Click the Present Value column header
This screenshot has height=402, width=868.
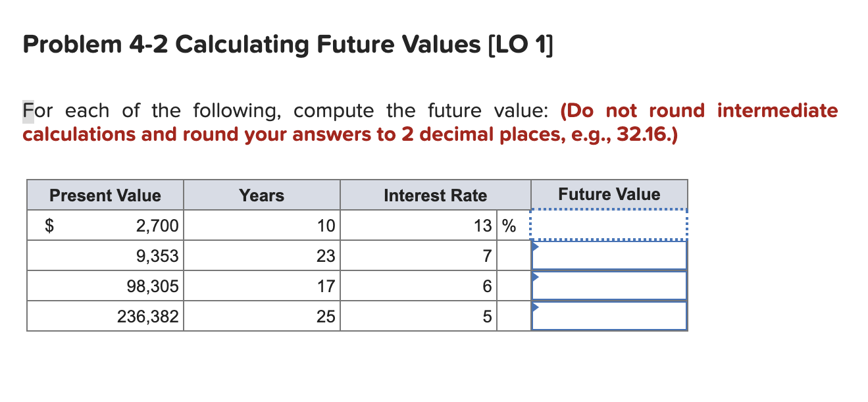(x=105, y=195)
